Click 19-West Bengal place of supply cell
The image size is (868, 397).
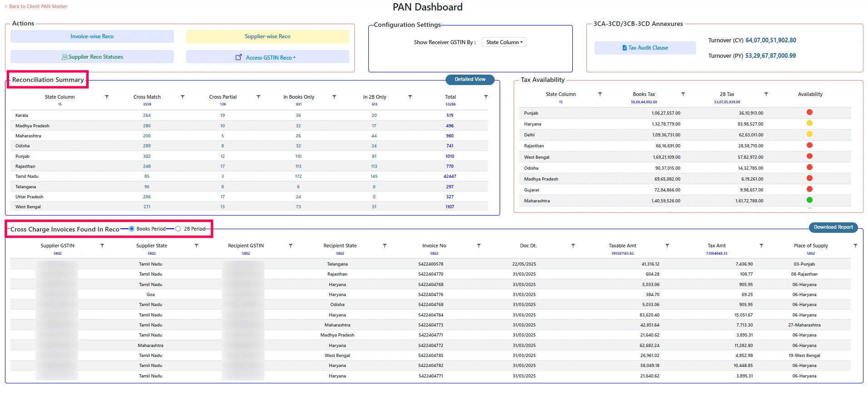click(x=804, y=356)
